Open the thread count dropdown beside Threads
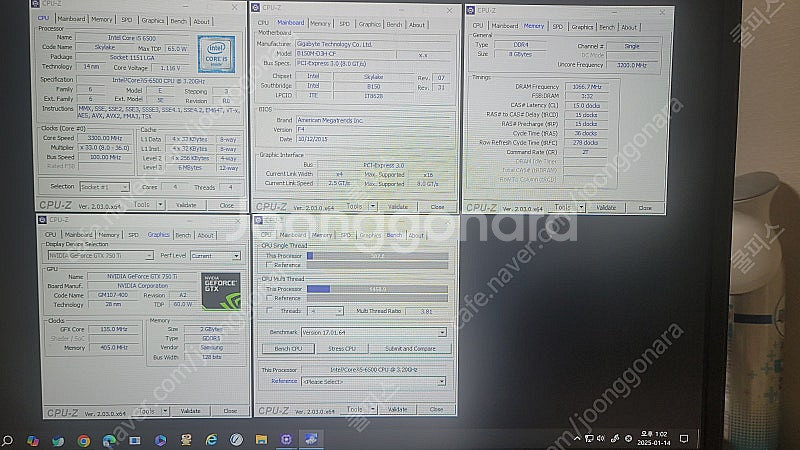Screen dimensions: 800x450 [326, 311]
